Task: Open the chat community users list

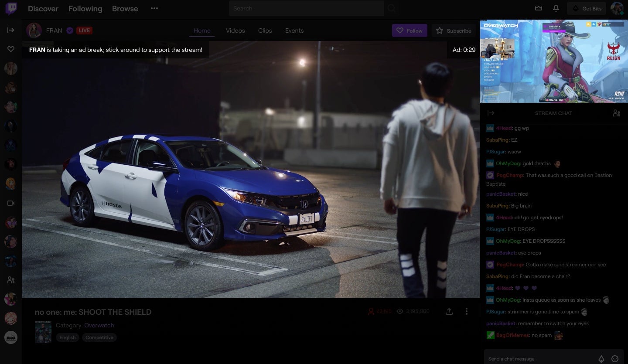Action: [616, 113]
